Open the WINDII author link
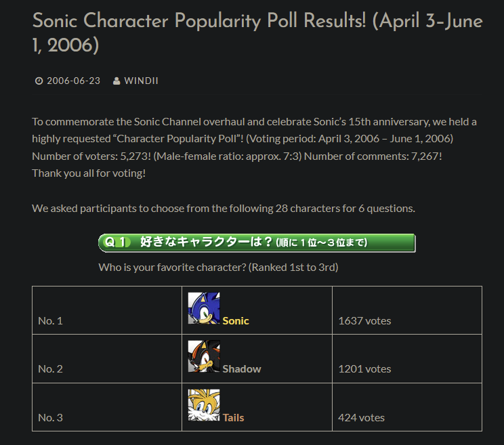 (x=141, y=81)
